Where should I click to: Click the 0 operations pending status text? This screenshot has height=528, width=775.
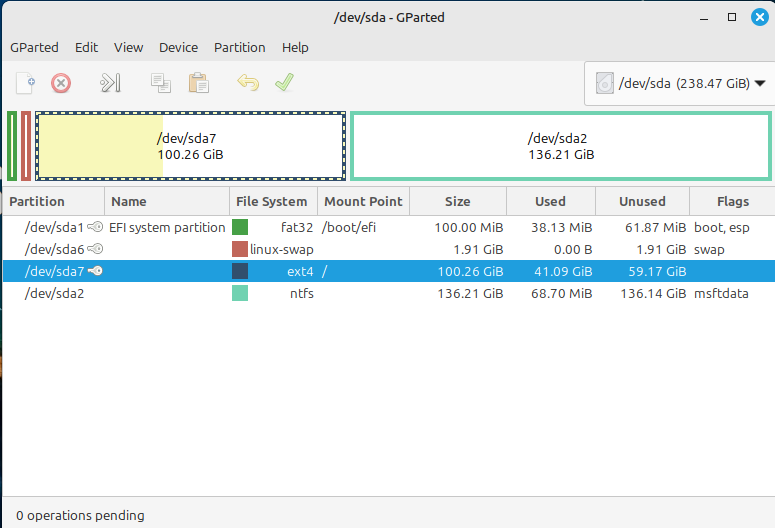(x=80, y=515)
